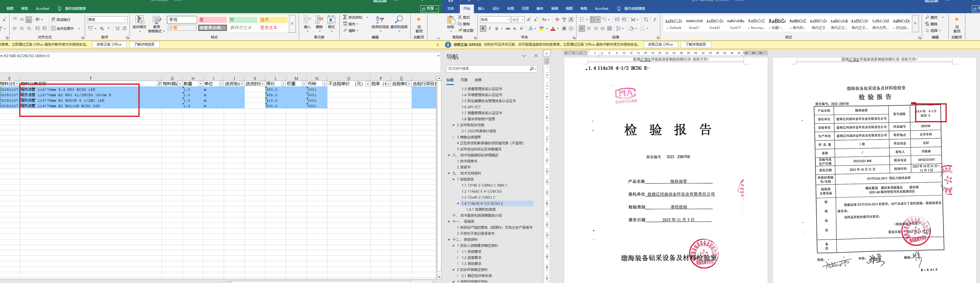This screenshot has width=980, height=283.
Task: Switch navigation pane to 页面 tab
Action: tap(464, 80)
